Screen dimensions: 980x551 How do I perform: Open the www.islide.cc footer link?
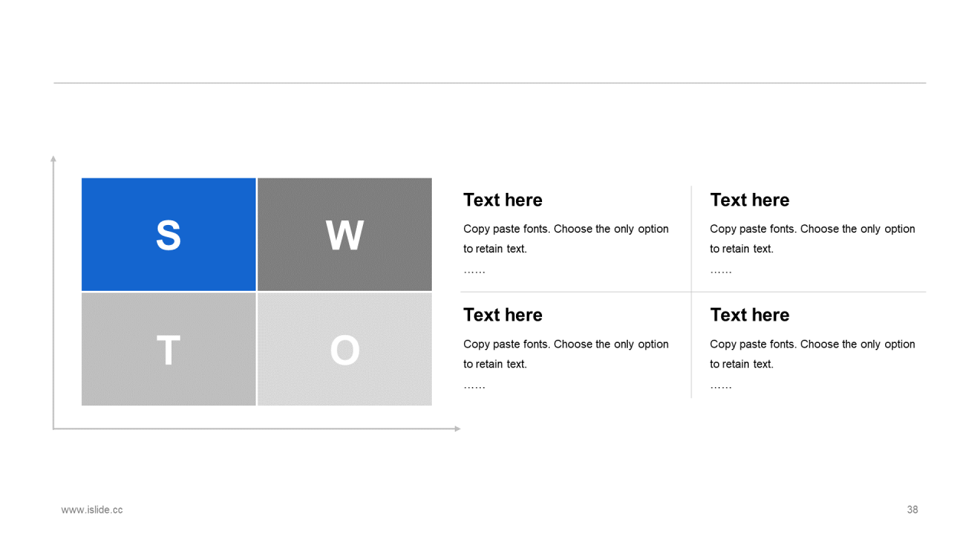tap(92, 510)
